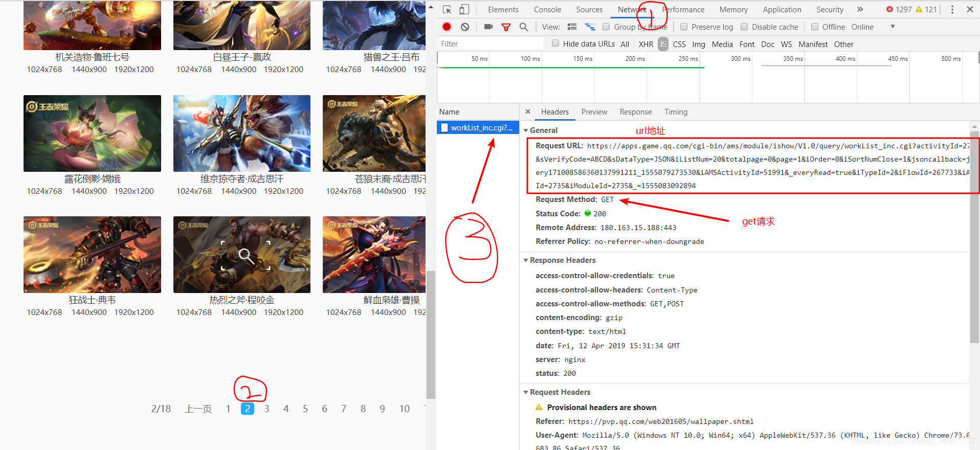Image resolution: width=980 pixels, height=450 pixels.
Task: Use large request rows view icon
Action: tap(572, 27)
